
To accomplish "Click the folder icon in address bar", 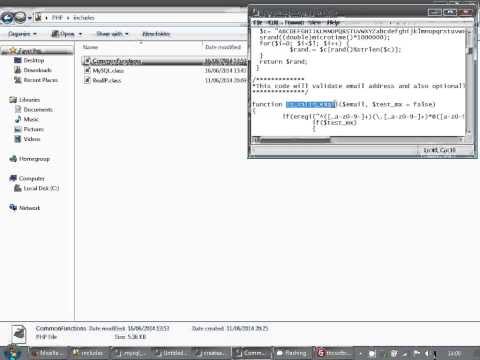I will 39,17.
